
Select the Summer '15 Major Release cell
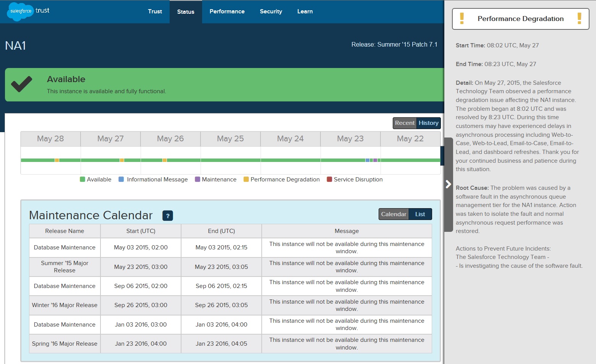65,267
